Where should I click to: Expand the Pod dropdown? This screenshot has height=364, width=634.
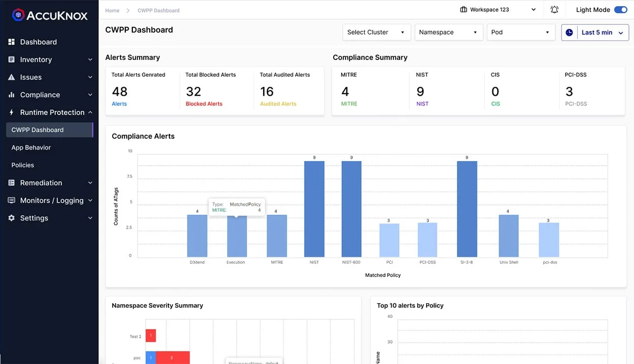(x=521, y=32)
